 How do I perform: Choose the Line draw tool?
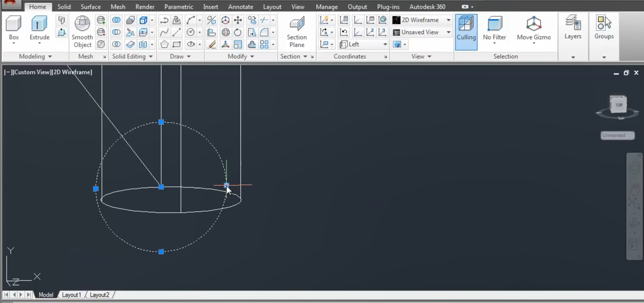[177, 32]
